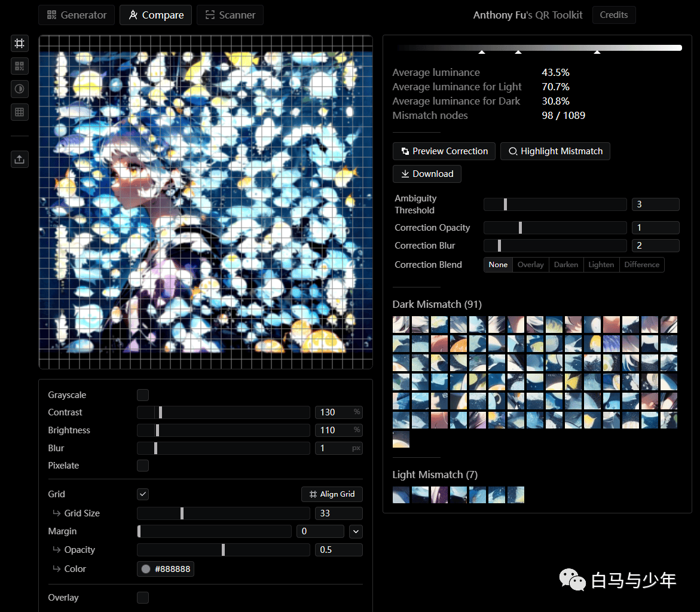Image resolution: width=700 pixels, height=612 pixels.
Task: Click the grid overlay icon in left sidebar
Action: [20, 43]
